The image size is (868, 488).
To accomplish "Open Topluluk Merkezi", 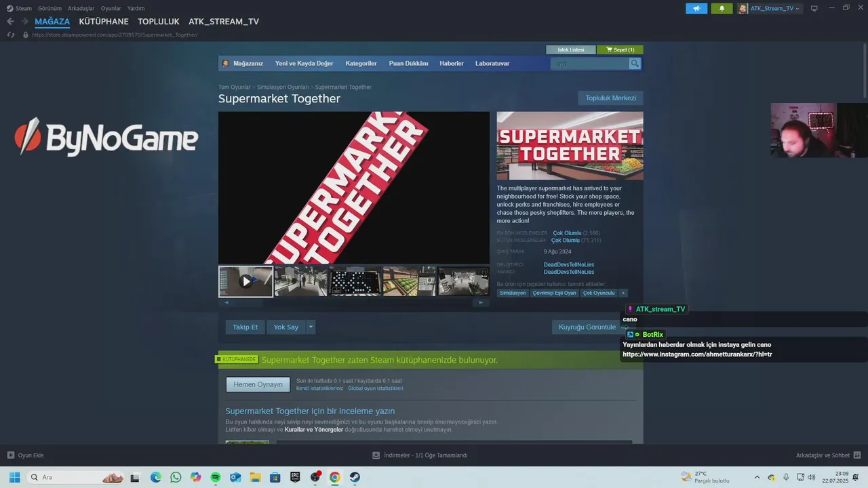I will click(x=611, y=98).
